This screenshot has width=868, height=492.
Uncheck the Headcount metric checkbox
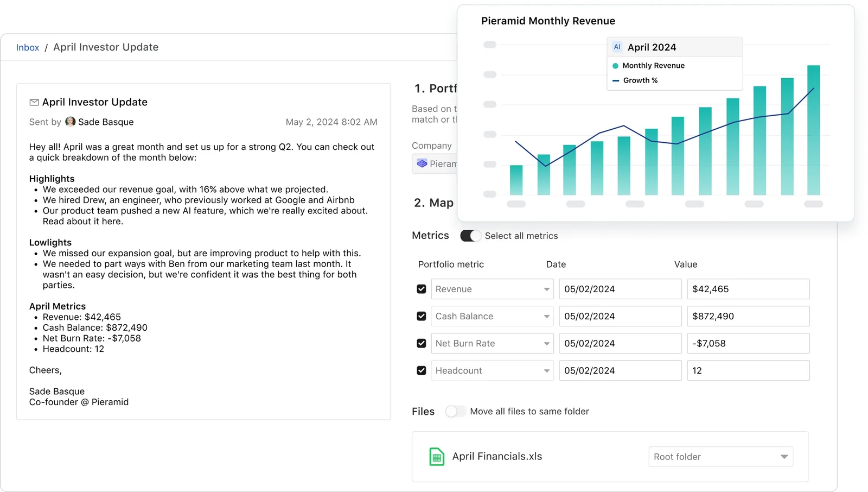pyautogui.click(x=422, y=370)
